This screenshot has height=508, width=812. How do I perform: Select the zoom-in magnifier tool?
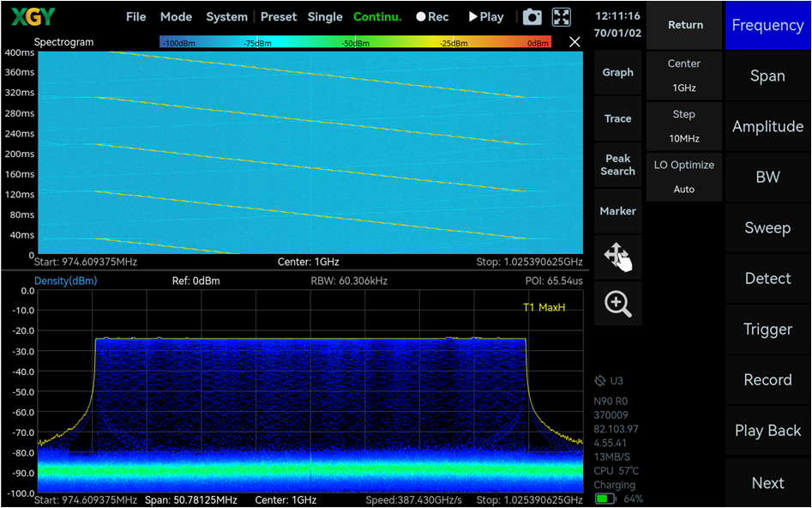tap(618, 303)
